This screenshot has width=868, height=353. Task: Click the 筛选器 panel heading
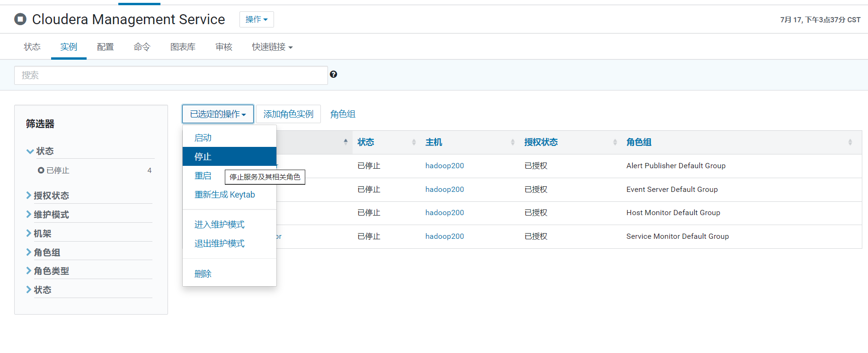pos(40,124)
